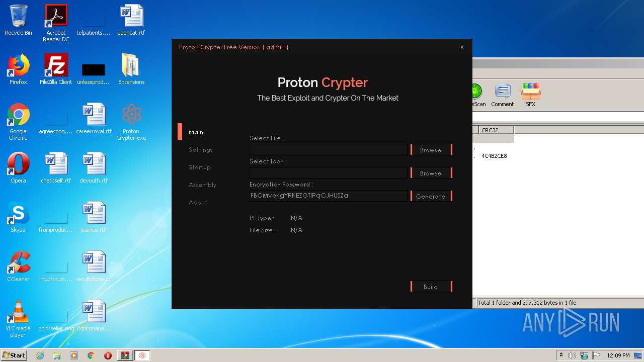
Task: Open the Action Center flag icon
Action: click(x=596, y=355)
